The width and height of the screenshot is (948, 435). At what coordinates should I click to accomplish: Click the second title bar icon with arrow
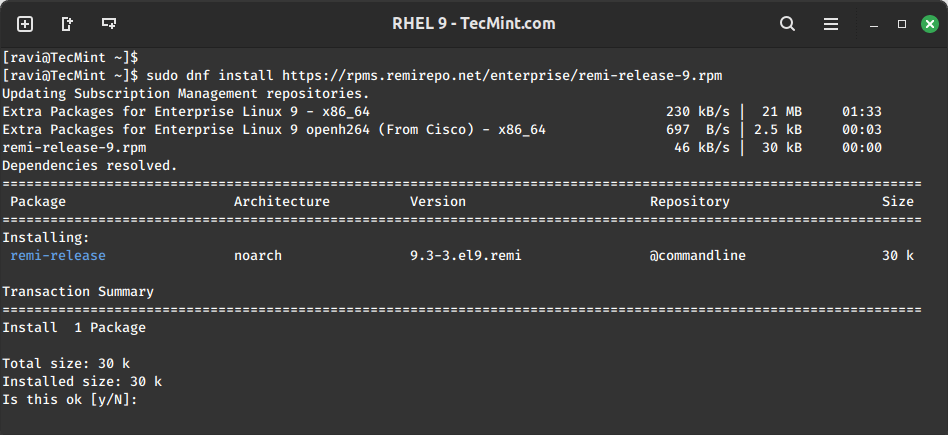click(67, 23)
